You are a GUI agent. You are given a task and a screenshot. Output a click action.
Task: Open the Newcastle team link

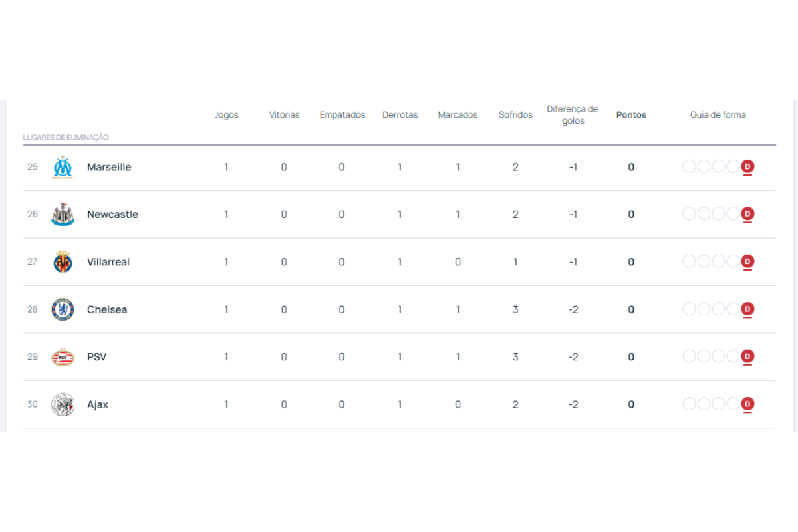click(x=112, y=214)
